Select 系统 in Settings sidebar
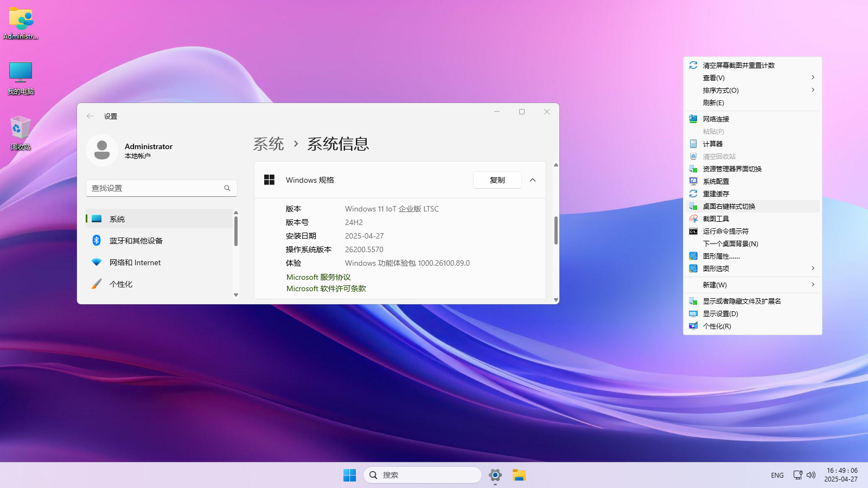Image resolution: width=868 pixels, height=488 pixels. pyautogui.click(x=159, y=219)
